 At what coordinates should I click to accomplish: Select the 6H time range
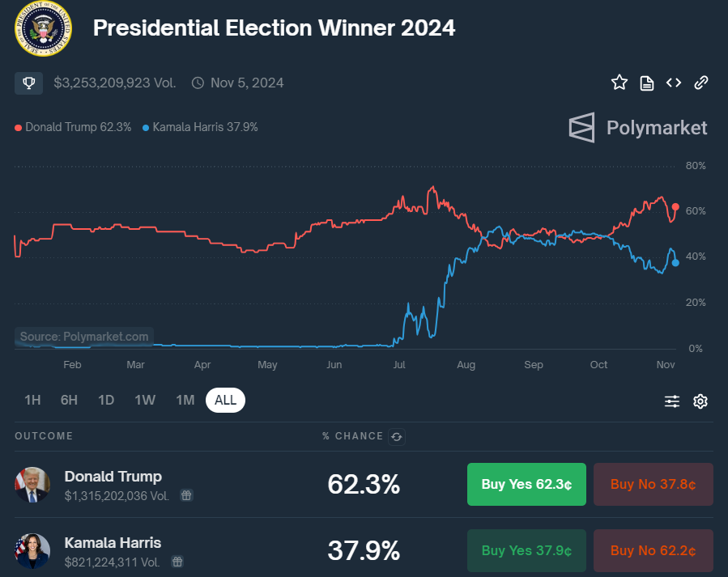pos(69,399)
